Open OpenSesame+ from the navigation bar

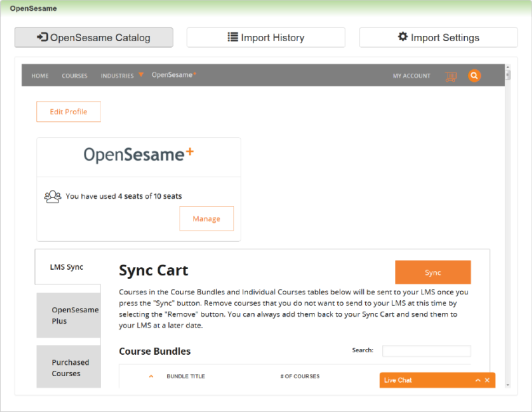click(x=174, y=75)
